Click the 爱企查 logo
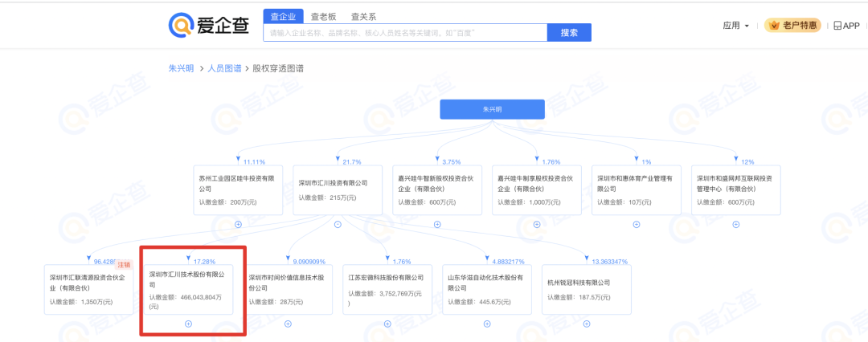This screenshot has width=868, height=342. (209, 24)
